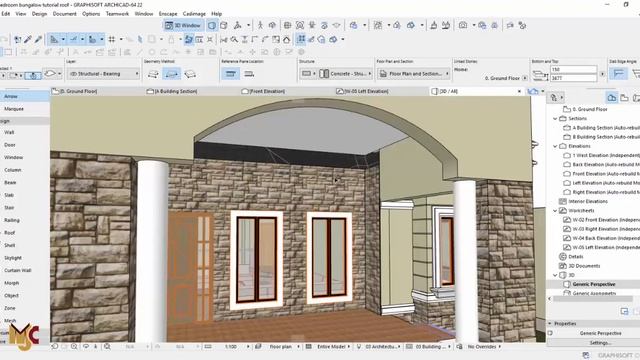Viewport: 640px width, 360px height.
Task: Select the Railing tool
Action: tap(24, 220)
